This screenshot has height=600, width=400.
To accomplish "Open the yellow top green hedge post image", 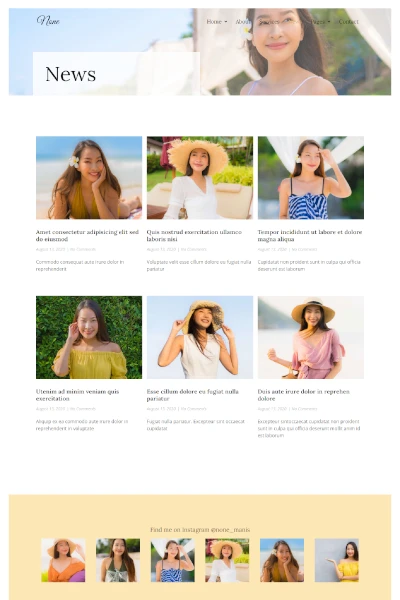I will point(89,337).
